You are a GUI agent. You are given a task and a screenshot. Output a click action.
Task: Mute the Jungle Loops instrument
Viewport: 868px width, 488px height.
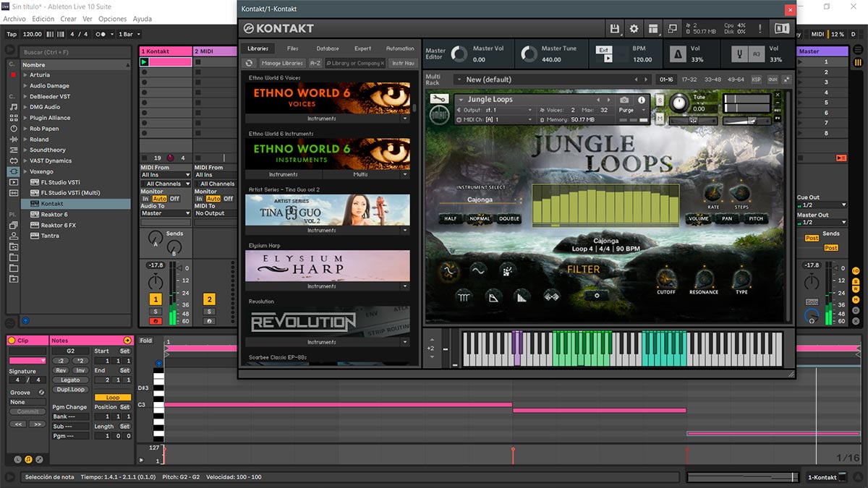pos(660,119)
